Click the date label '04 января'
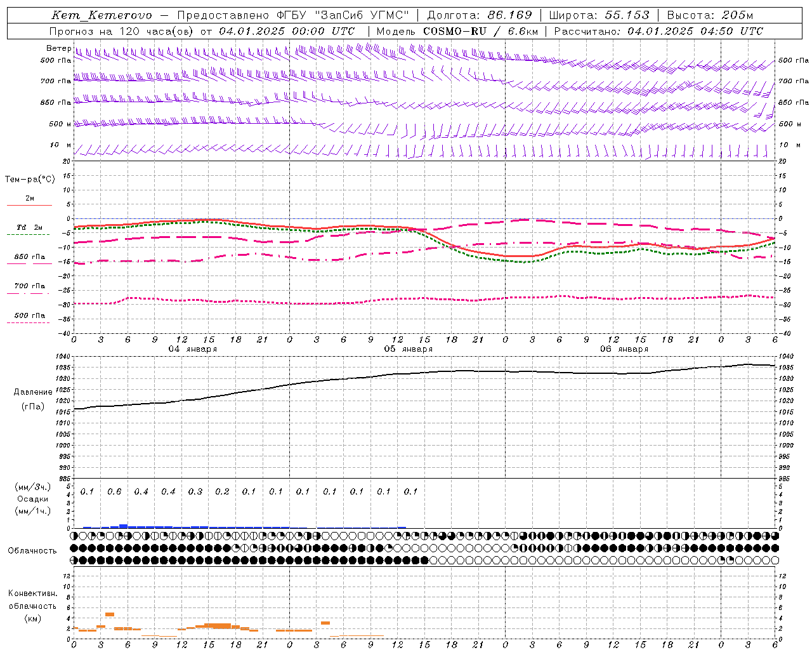The height and width of the screenshot is (650, 812). click(192, 349)
